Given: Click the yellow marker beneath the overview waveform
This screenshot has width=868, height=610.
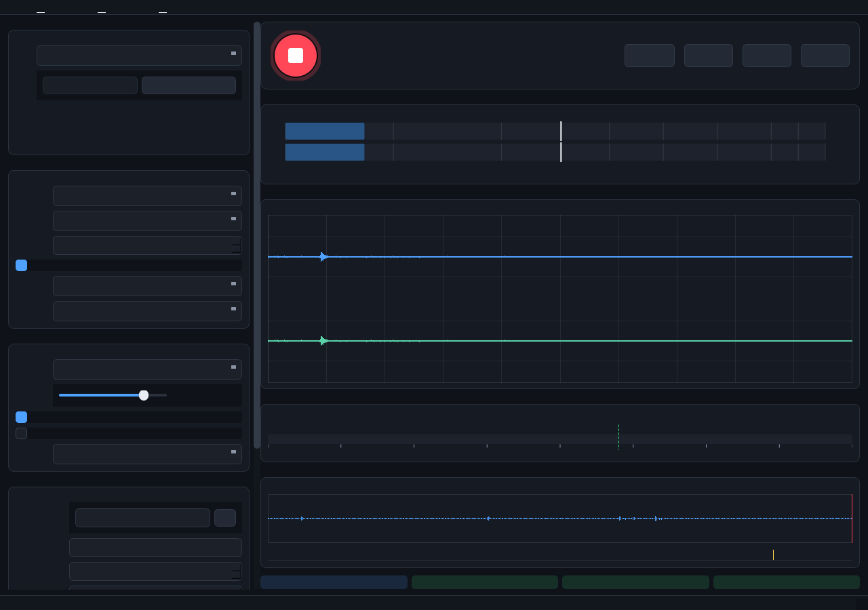Looking at the screenshot, I should coord(773,554).
